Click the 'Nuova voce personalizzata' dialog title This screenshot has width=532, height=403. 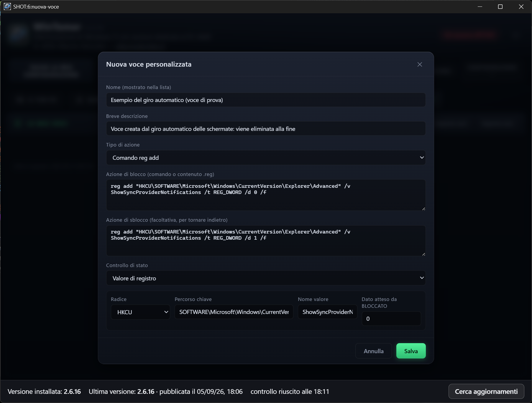pos(149,64)
